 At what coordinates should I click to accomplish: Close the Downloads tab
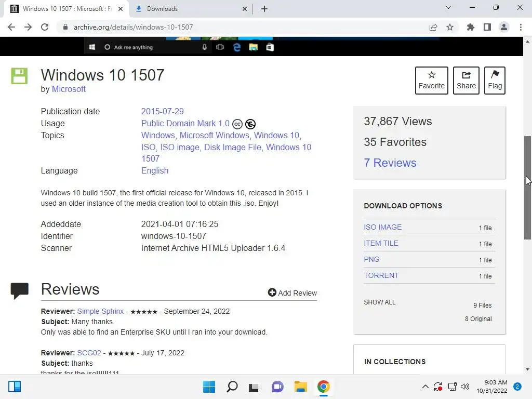(x=245, y=9)
